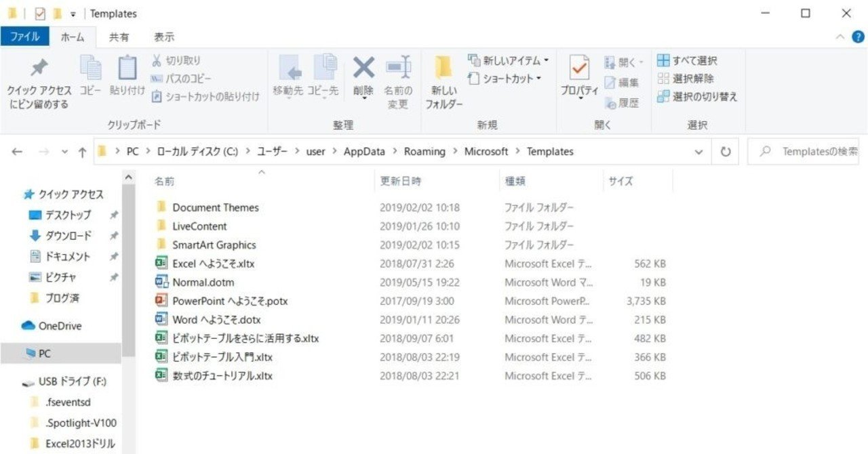868x454 pixels.
Task: Go up one folder level arrow
Action: pyautogui.click(x=82, y=152)
